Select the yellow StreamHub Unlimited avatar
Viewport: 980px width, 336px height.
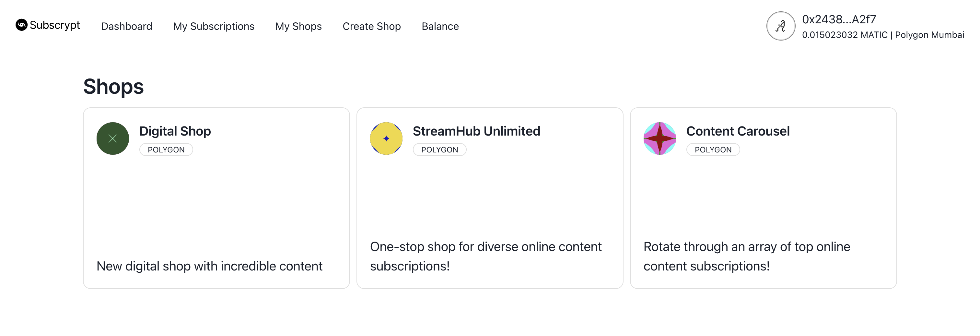pyautogui.click(x=386, y=138)
